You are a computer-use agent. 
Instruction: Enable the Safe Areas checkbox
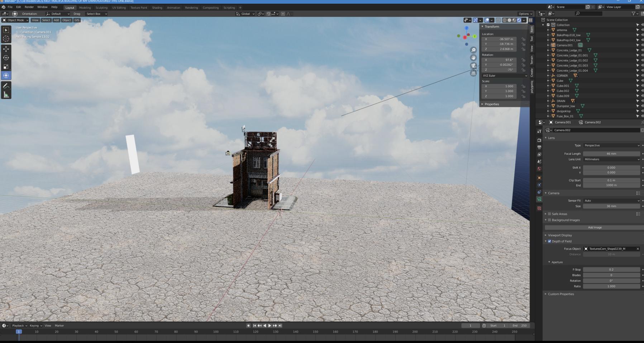549,214
